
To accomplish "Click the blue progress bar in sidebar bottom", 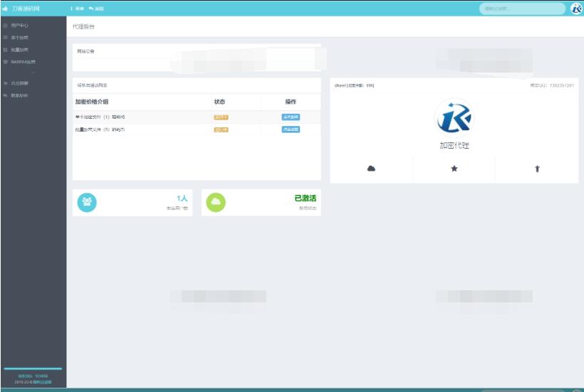I will point(33,369).
